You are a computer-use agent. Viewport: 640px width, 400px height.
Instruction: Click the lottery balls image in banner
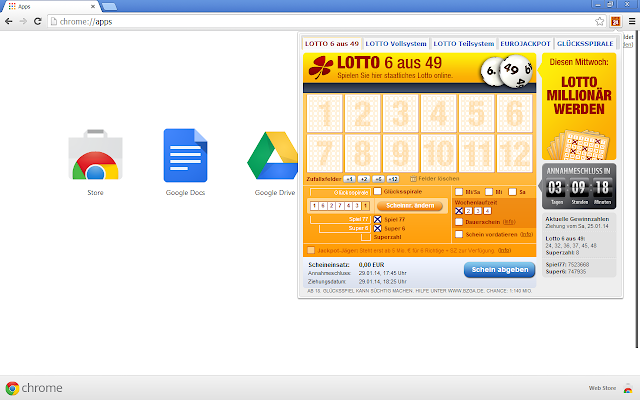[506, 70]
